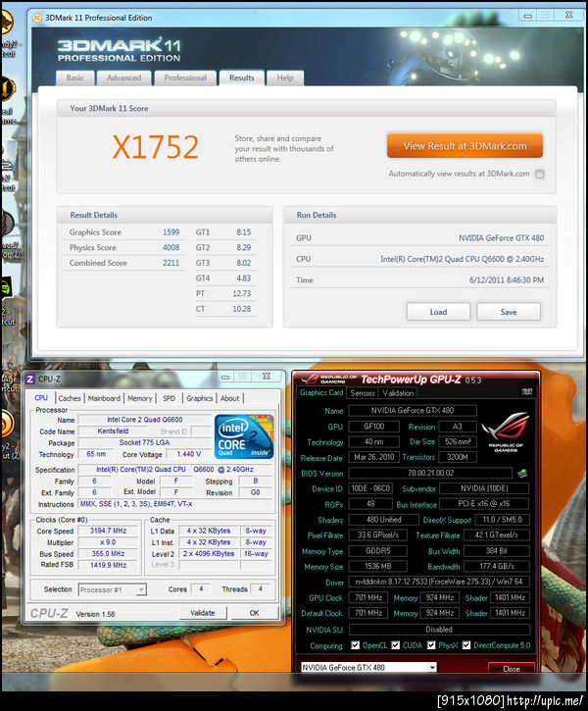Open the Sensors tab in GPU-Z
The height and width of the screenshot is (711, 588).
coord(363,393)
